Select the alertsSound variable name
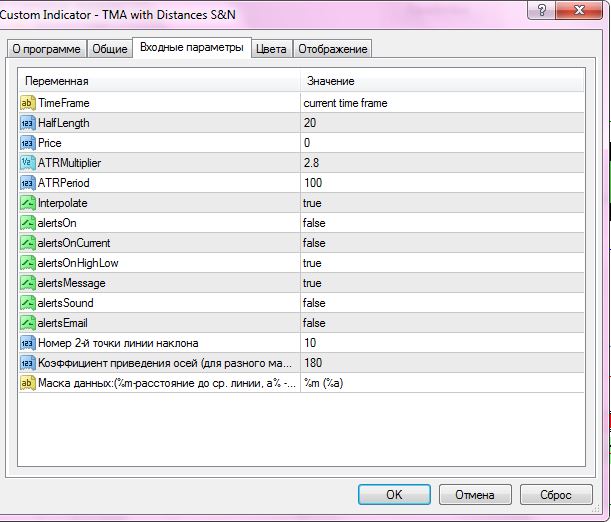 tap(65, 303)
